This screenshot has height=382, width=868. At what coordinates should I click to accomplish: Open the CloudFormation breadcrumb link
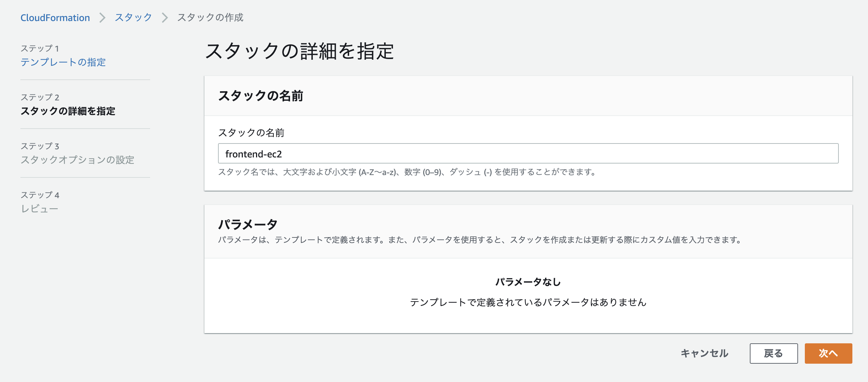[x=55, y=17]
